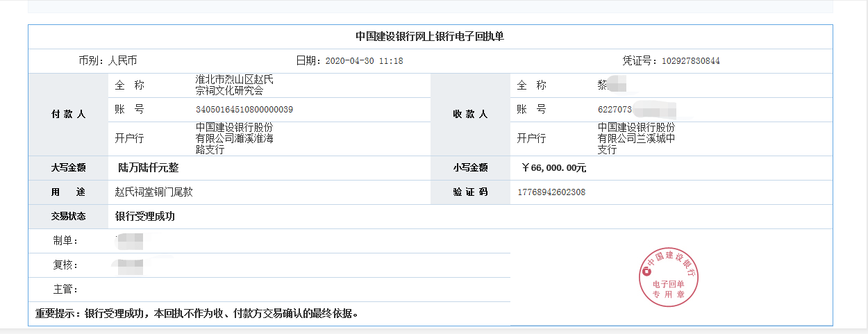Select payer bank 中国建设银行股份有限公司濉溪淮海路支行
Viewport: 868px width, 334px height.
(x=234, y=138)
